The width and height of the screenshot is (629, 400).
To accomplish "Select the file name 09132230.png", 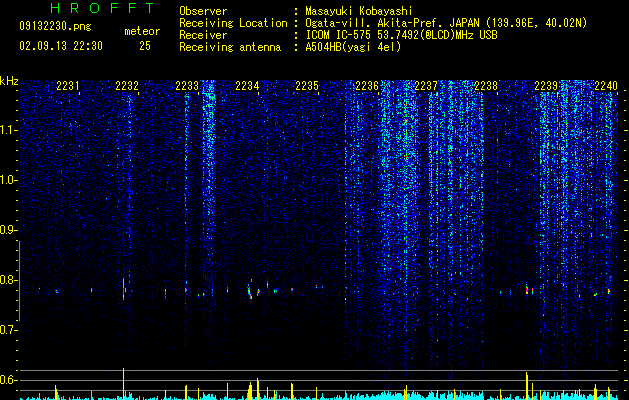I will [x=55, y=26].
